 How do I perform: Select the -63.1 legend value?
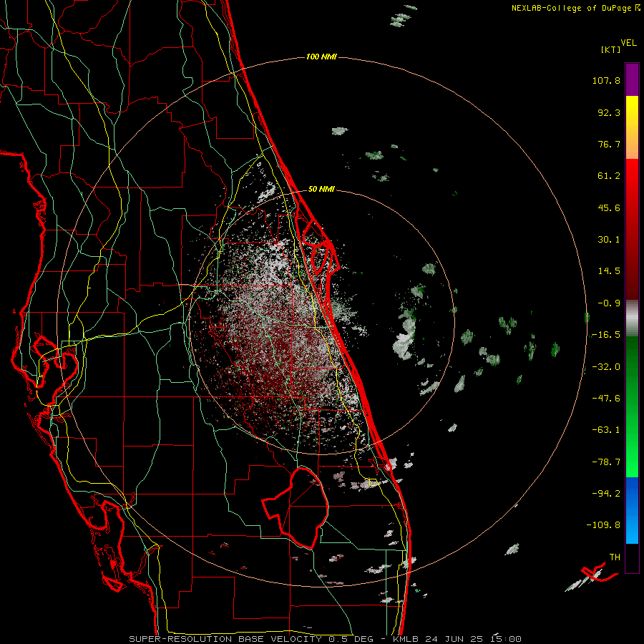pos(606,430)
